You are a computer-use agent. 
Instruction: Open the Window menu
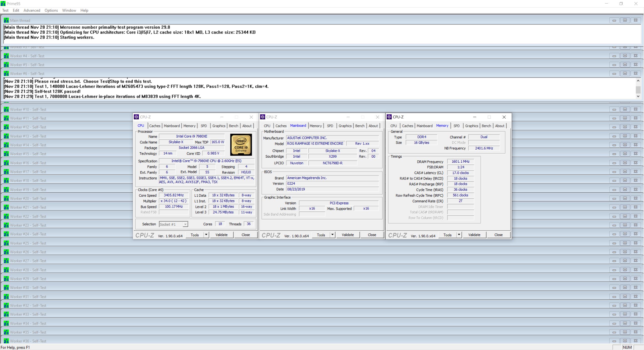point(69,10)
